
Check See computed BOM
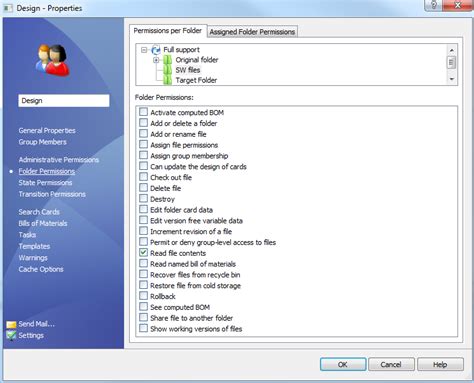[143, 307]
